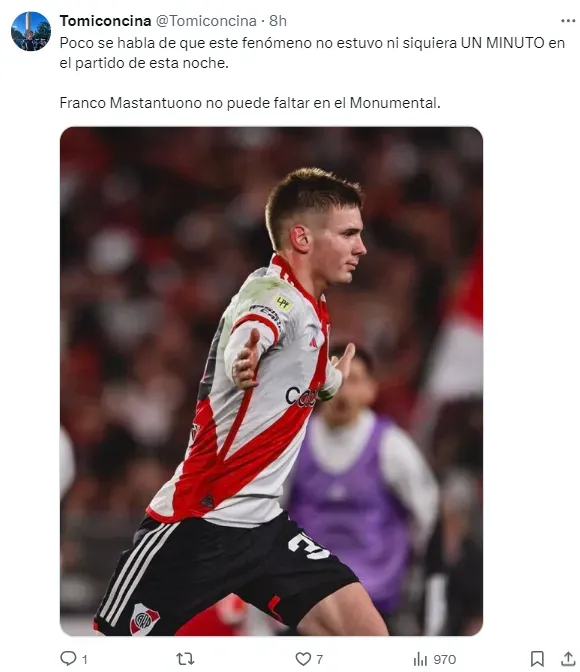The height and width of the screenshot is (672, 580).
Task: Click the like count number 7
Action: point(319,659)
